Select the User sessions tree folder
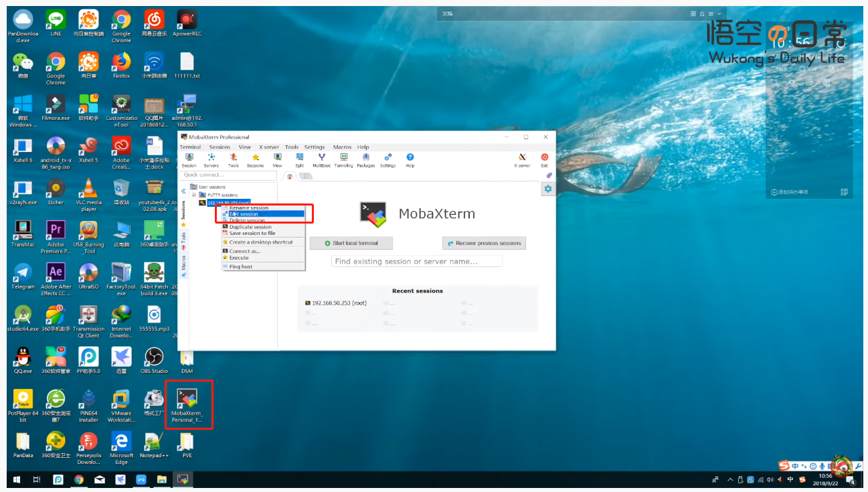The width and height of the screenshot is (868, 492). point(208,187)
